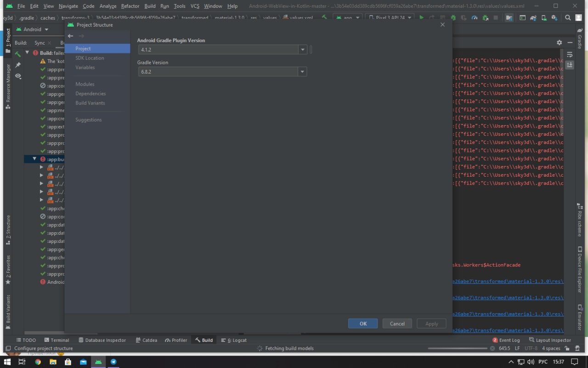Open the Gradle Version dropdown arrow

(x=302, y=72)
